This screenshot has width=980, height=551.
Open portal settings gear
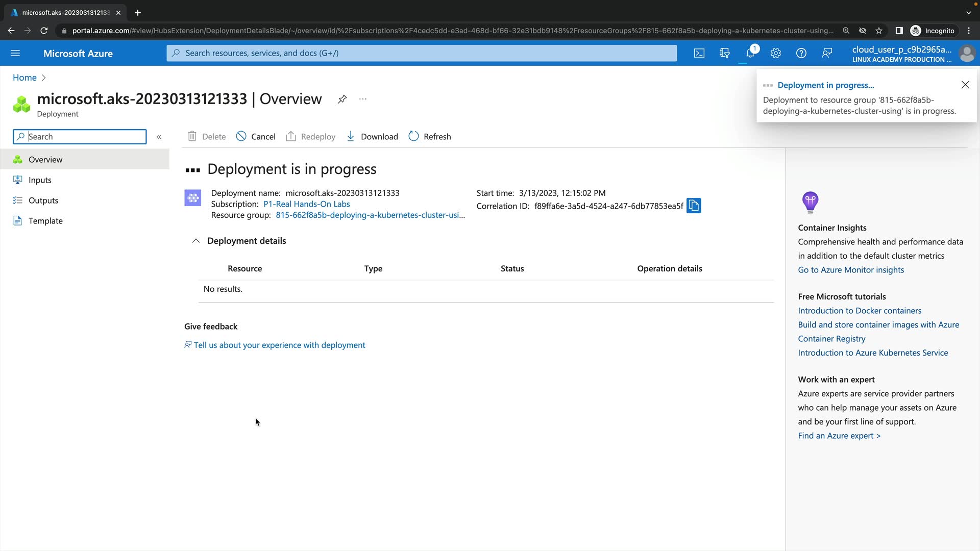776,53
